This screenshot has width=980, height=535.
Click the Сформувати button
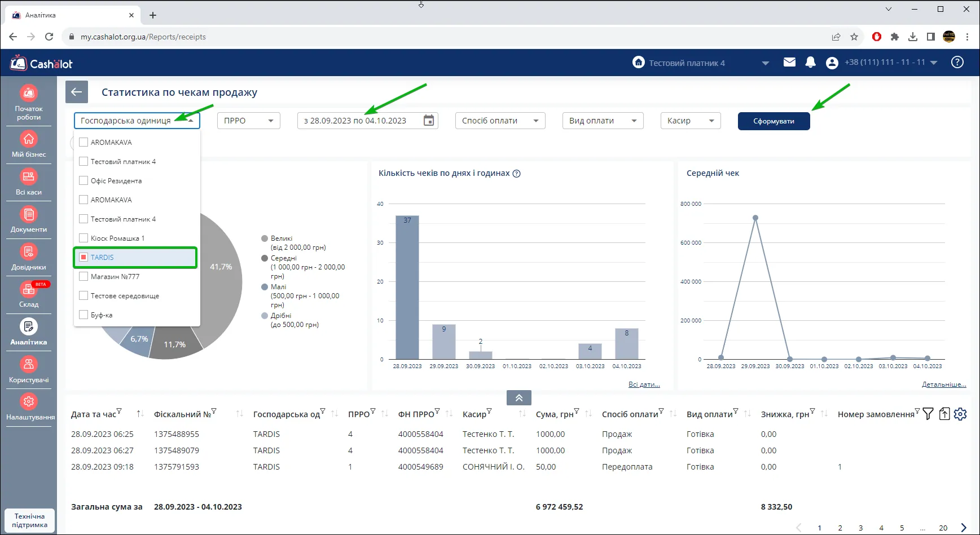click(774, 121)
